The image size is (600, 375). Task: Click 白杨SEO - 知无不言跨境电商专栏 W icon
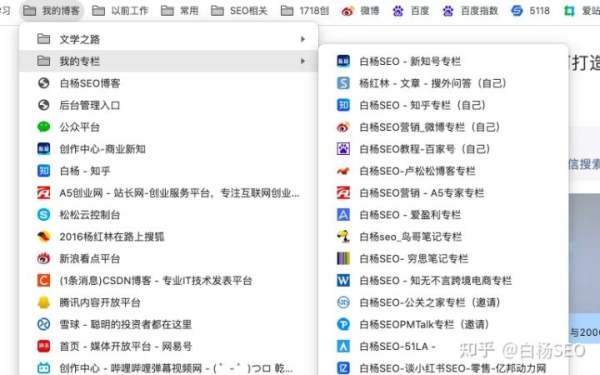pyautogui.click(x=343, y=280)
